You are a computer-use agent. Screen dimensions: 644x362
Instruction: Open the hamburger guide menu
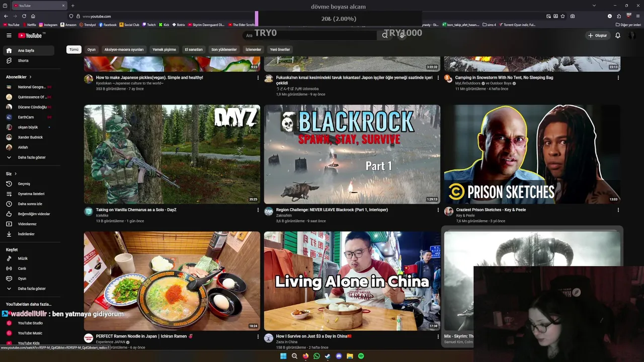click(9, 35)
